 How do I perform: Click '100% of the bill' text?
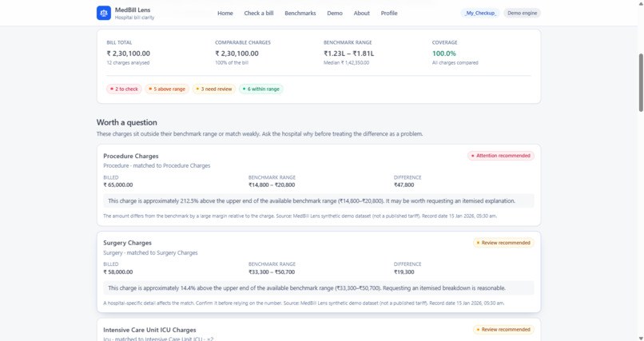(232, 63)
